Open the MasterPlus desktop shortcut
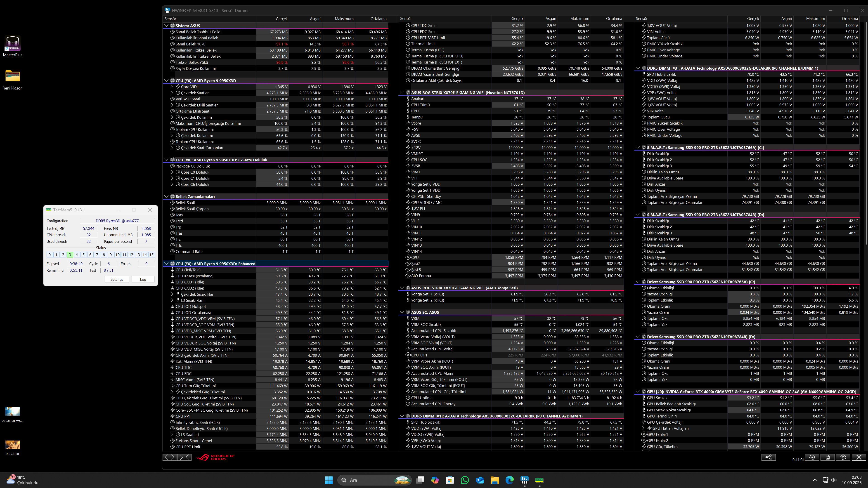Image resolution: width=868 pixels, height=488 pixels. click(x=12, y=46)
